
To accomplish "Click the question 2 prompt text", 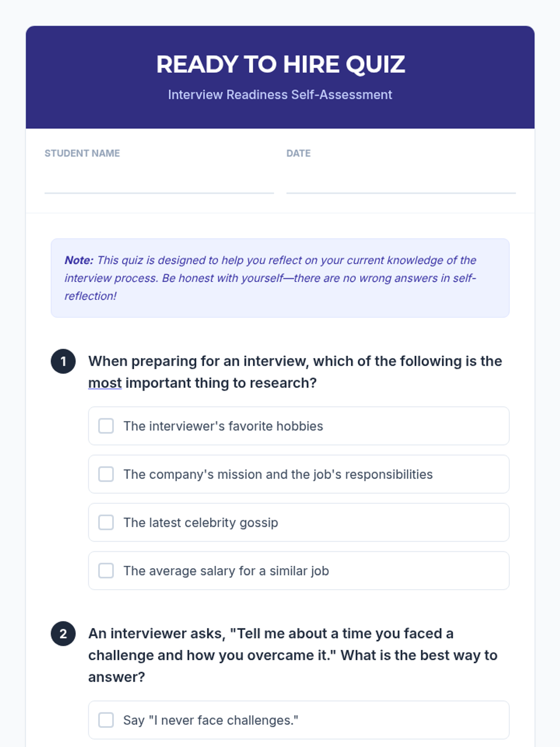I will [293, 655].
